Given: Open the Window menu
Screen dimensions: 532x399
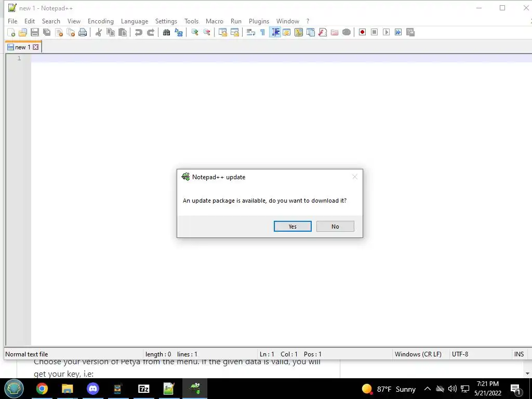Looking at the screenshot, I should click(x=288, y=21).
